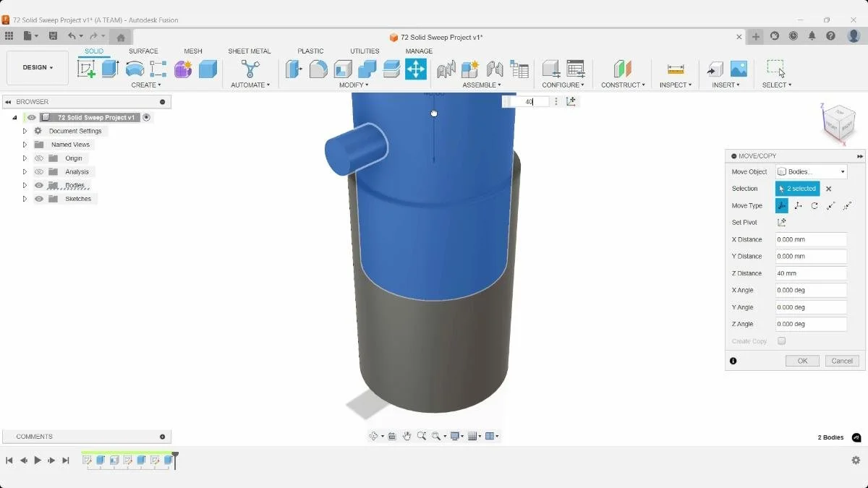The width and height of the screenshot is (868, 488).
Task: Open the ViewCube in the corner
Action: [x=838, y=123]
